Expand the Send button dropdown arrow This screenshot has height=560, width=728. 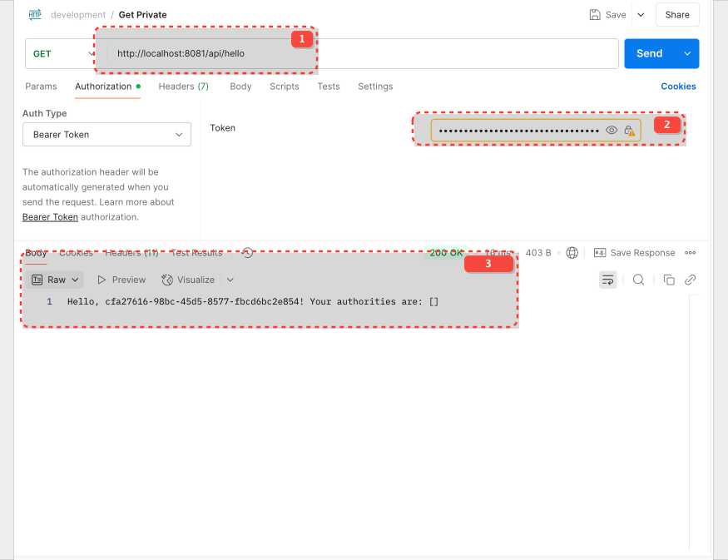pos(685,53)
